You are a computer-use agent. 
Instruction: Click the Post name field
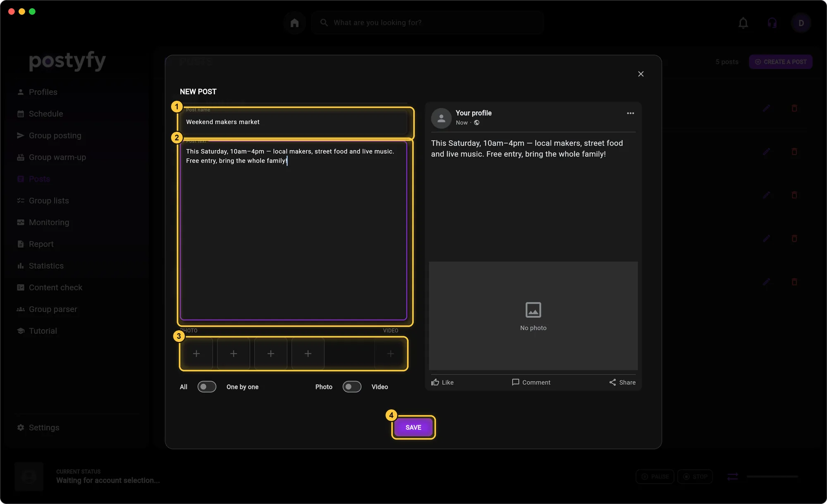(294, 122)
